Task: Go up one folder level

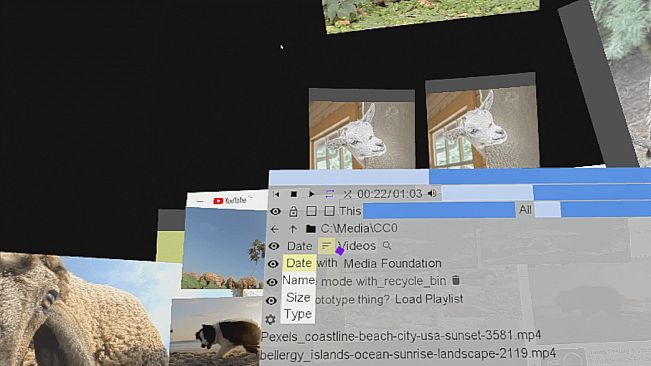Action: tap(293, 229)
